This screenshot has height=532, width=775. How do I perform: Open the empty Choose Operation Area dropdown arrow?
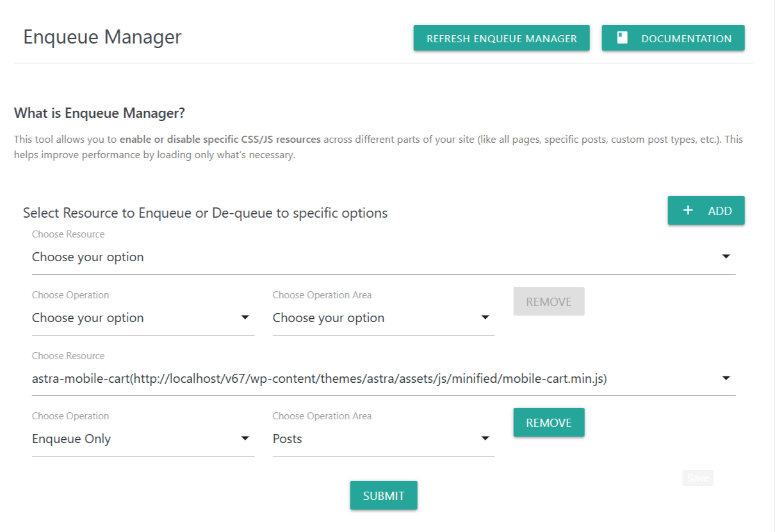click(x=485, y=318)
